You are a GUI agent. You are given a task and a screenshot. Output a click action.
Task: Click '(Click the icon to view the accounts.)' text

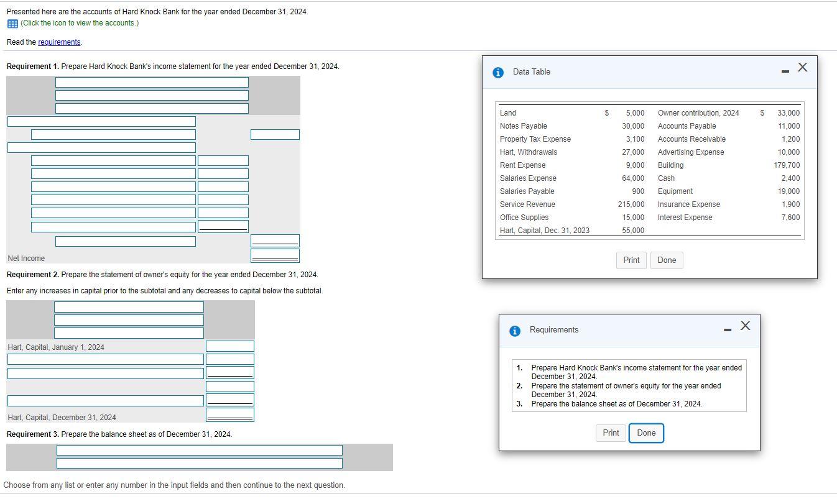(x=80, y=24)
